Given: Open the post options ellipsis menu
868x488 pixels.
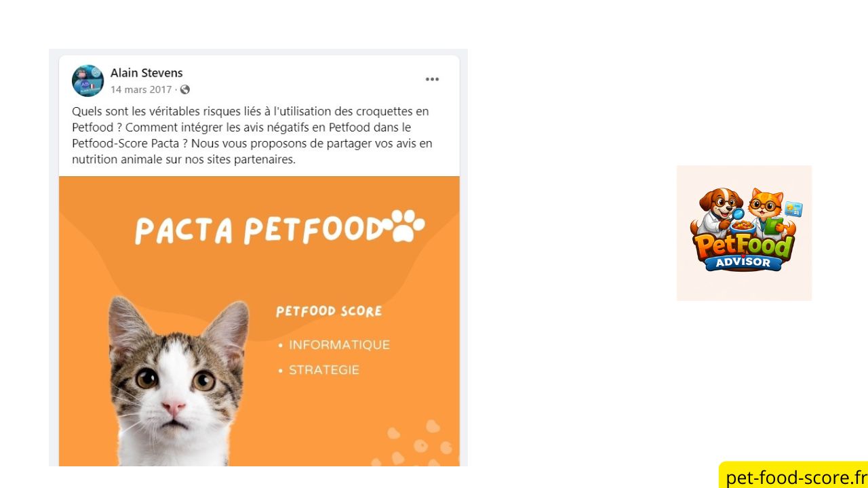Looking at the screenshot, I should click(432, 79).
